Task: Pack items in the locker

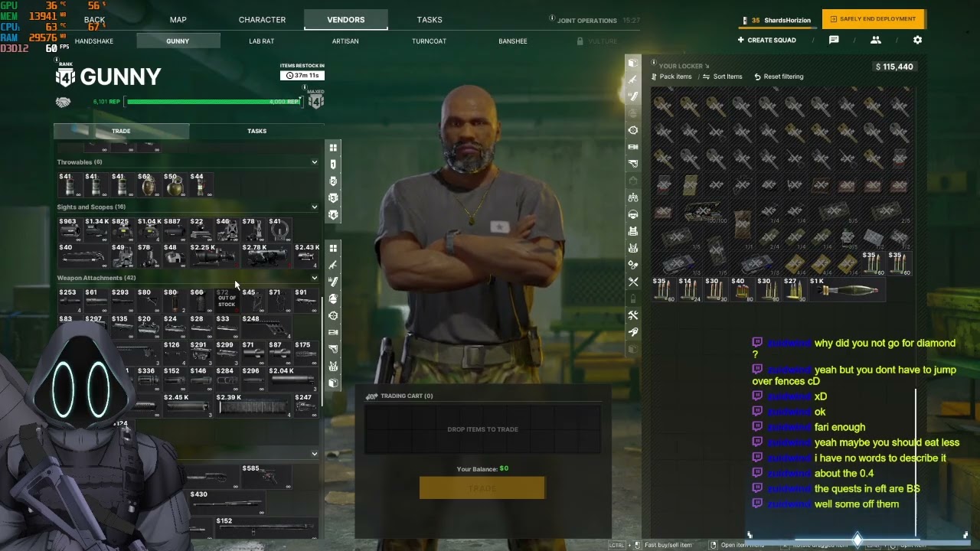Action: coord(671,77)
